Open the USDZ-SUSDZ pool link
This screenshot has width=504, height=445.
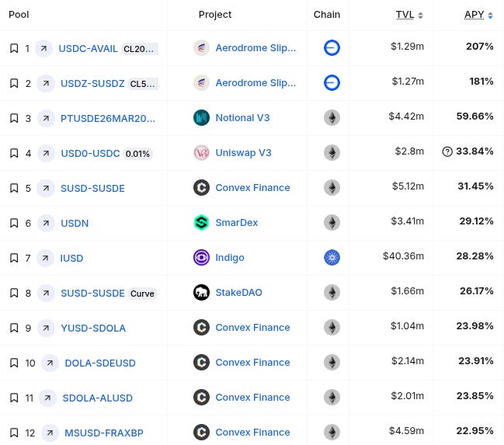(92, 84)
